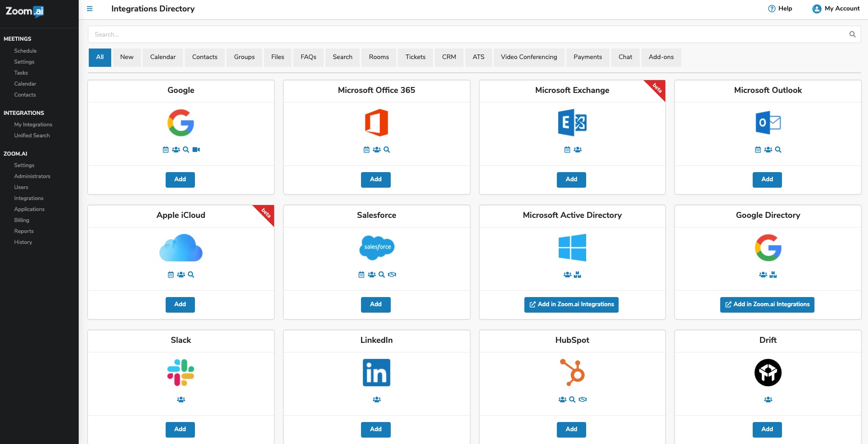The width and height of the screenshot is (868, 444).
Task: Click video camera icon in Google card
Action: pyautogui.click(x=196, y=150)
